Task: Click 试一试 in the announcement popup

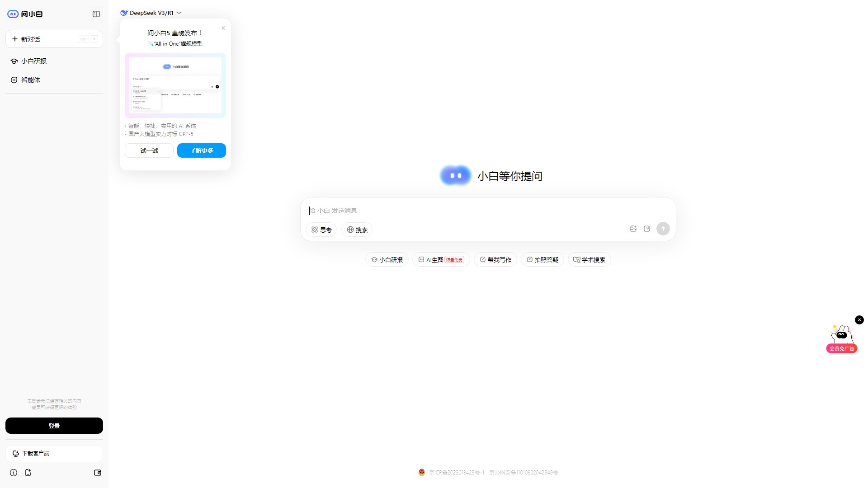Action: pos(149,150)
